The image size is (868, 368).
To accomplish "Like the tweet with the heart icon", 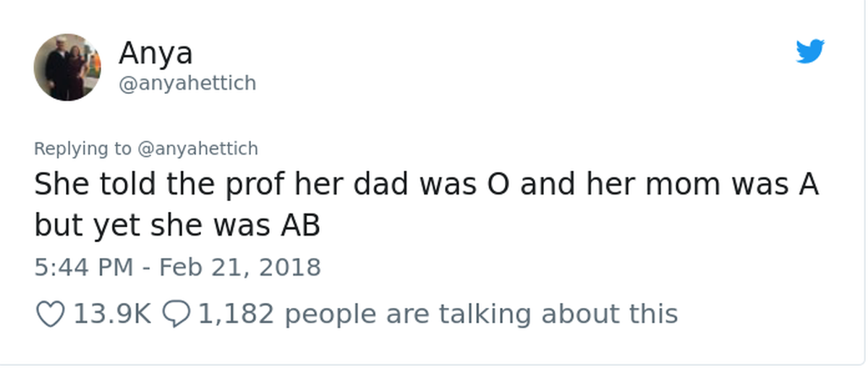I will point(50,314).
